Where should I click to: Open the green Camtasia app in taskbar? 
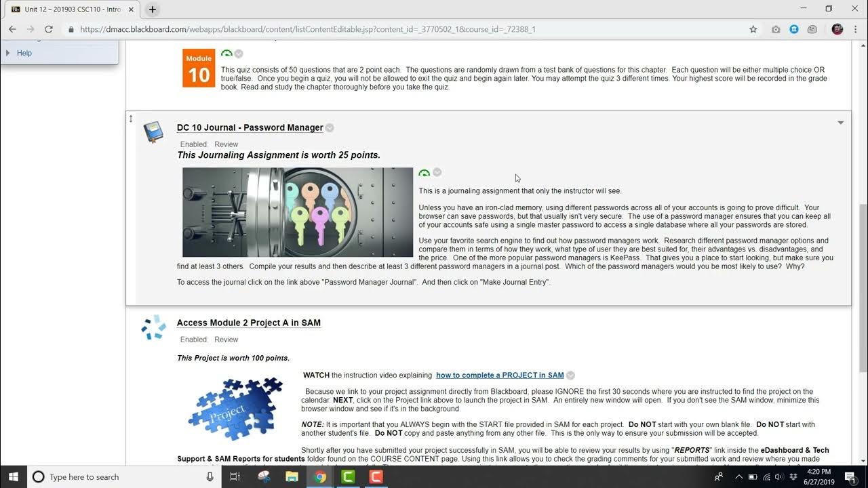click(348, 477)
